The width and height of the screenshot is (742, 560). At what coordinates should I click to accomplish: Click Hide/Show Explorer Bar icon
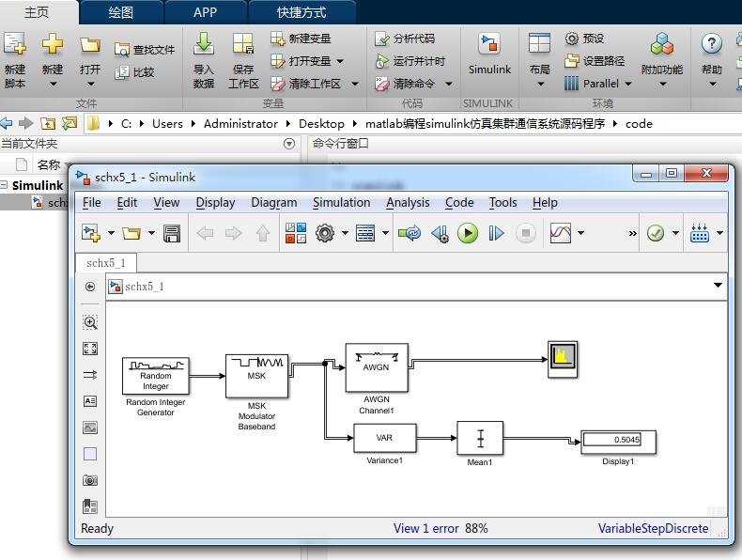(90, 287)
